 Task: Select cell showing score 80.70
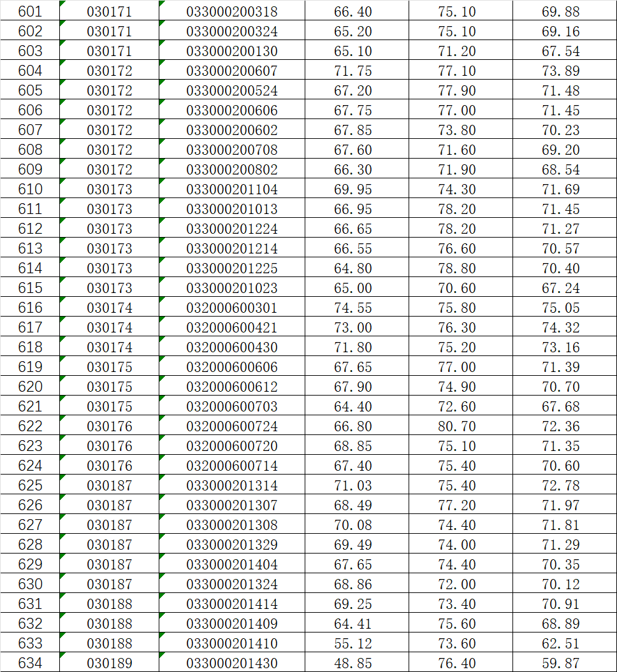[x=456, y=426]
